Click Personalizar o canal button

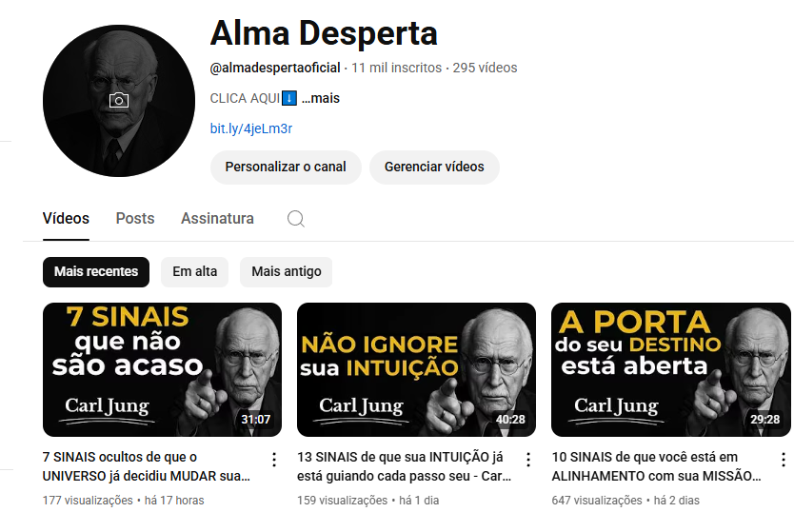click(x=286, y=167)
